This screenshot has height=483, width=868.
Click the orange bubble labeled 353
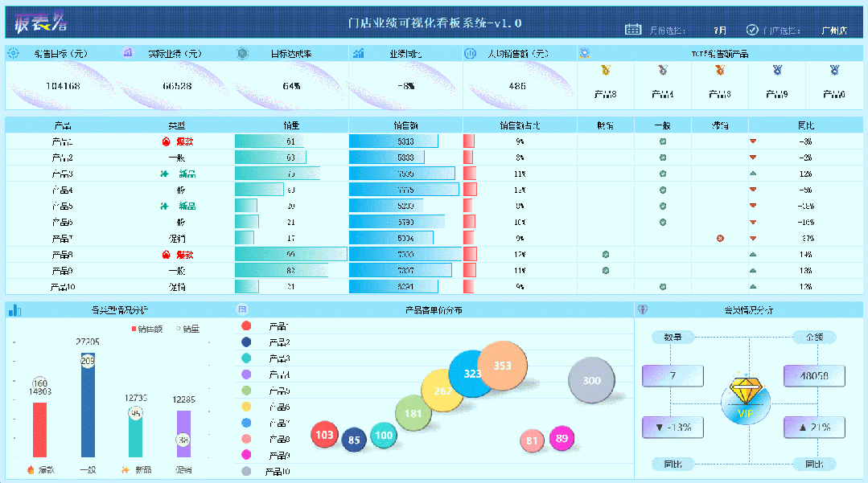tap(502, 366)
